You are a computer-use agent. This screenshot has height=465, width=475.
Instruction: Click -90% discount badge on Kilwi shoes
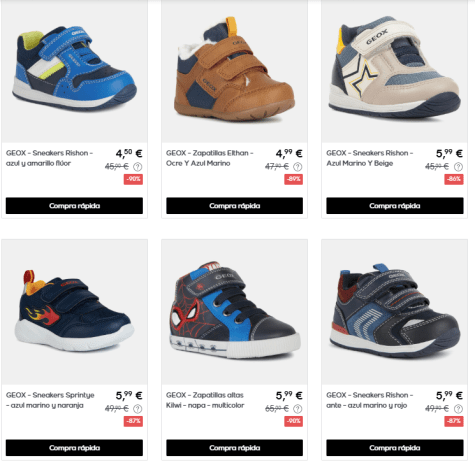[294, 421]
